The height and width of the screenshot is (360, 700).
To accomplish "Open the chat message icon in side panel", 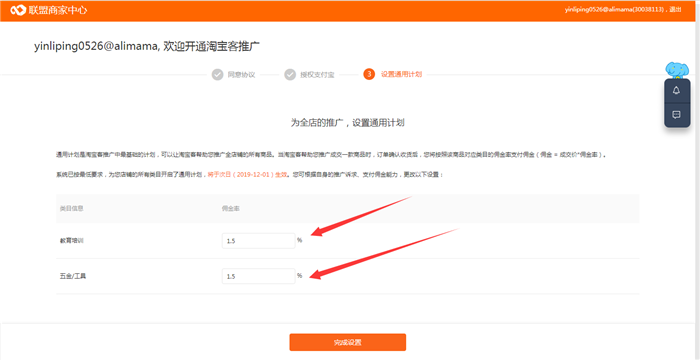I will (676, 115).
